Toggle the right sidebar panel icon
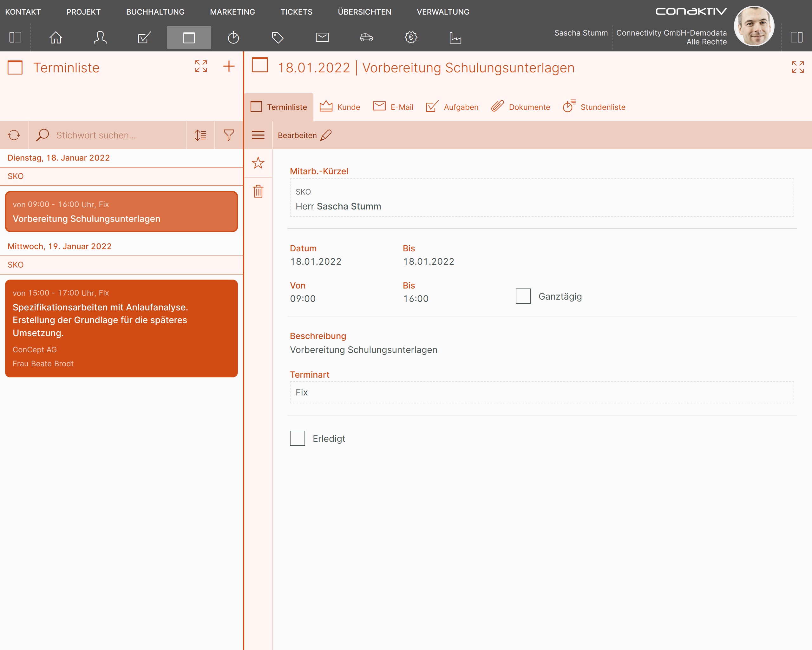Screen dimensions: 812x650 point(797,37)
